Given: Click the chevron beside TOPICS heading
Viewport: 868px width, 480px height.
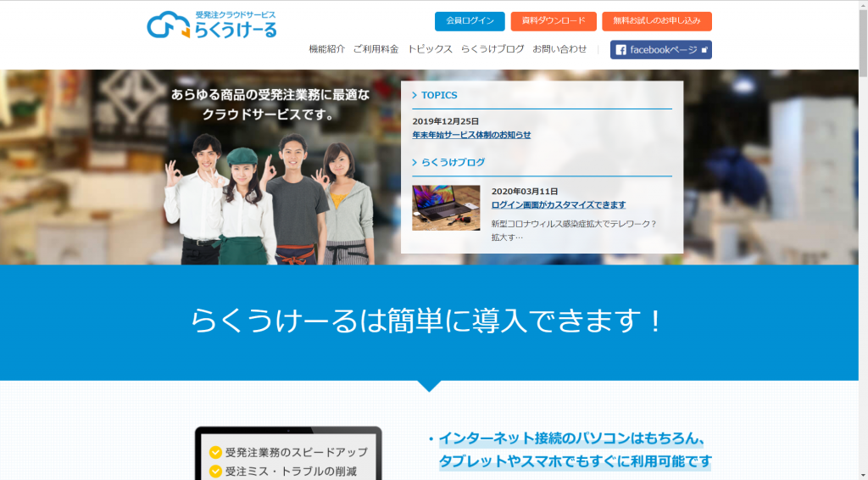Looking at the screenshot, I should (415, 96).
